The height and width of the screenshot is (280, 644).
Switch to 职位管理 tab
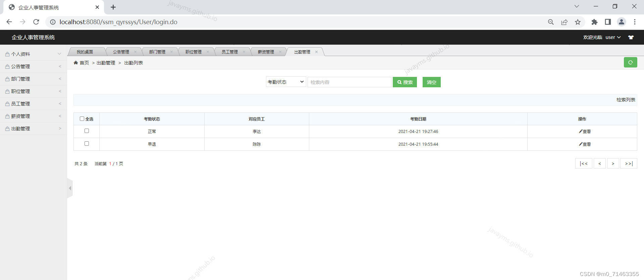tap(194, 52)
